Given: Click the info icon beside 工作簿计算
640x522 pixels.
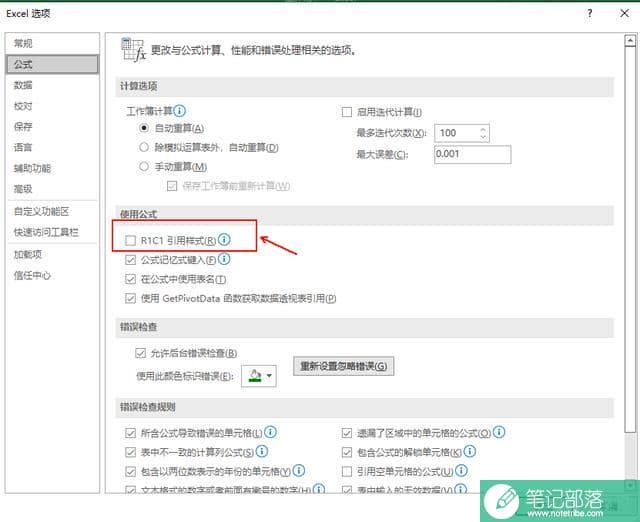Looking at the screenshot, I should pyautogui.click(x=179, y=111).
